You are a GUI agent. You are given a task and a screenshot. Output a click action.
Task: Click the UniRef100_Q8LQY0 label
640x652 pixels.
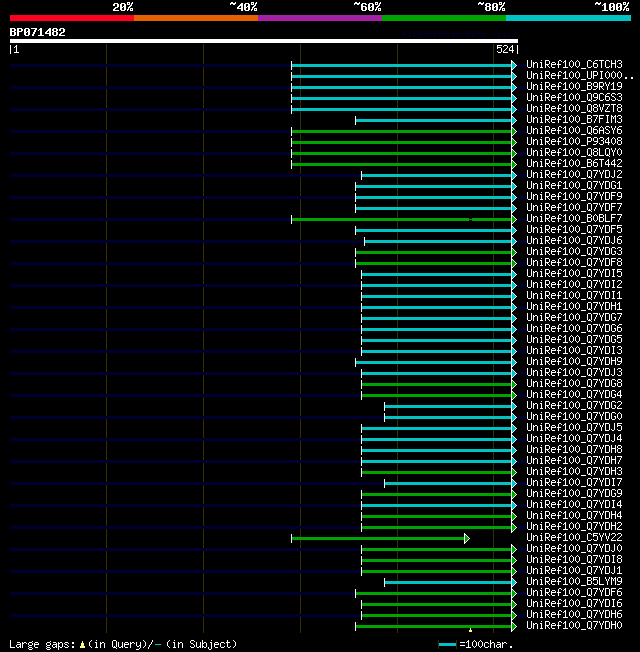574,153
